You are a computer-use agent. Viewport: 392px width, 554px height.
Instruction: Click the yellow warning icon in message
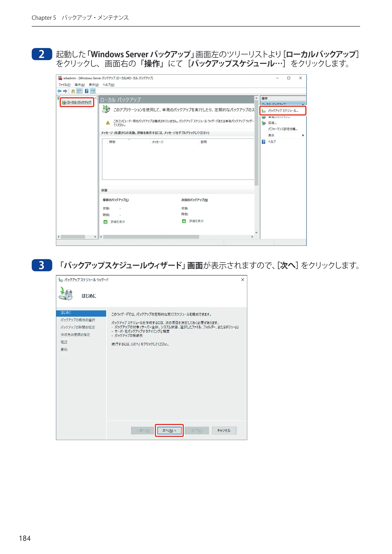click(108, 123)
